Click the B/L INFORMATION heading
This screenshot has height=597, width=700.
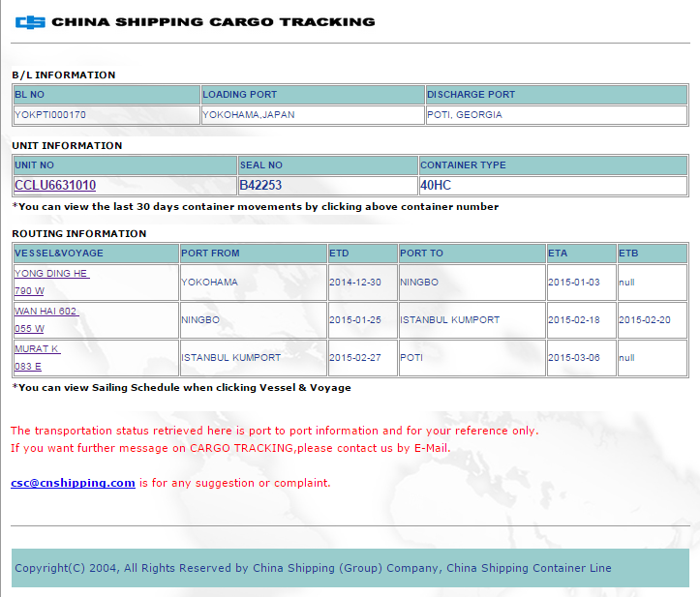click(63, 75)
